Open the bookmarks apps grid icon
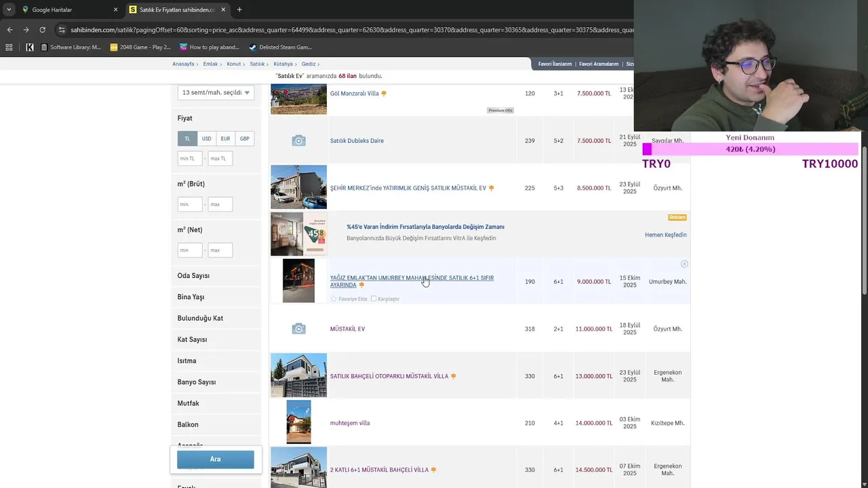The height and width of the screenshot is (488, 868). (x=9, y=47)
